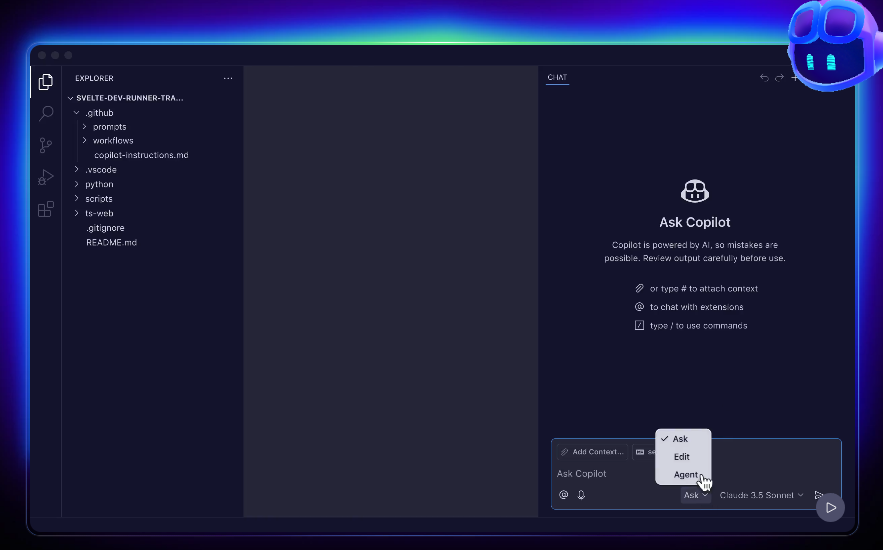The image size is (883, 550).
Task: Open the Search view magnifier icon
Action: pos(46,114)
